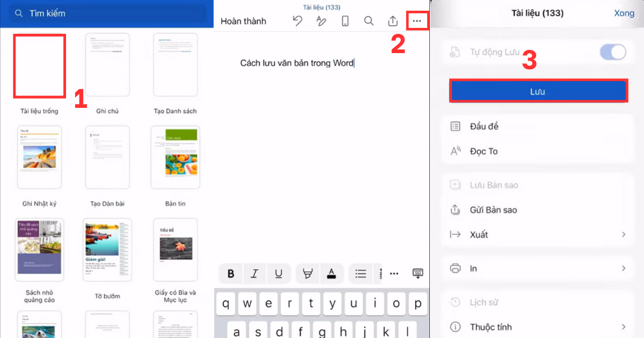Select the highlighter tool
Viewport: 644px width, 338px height.
307,274
